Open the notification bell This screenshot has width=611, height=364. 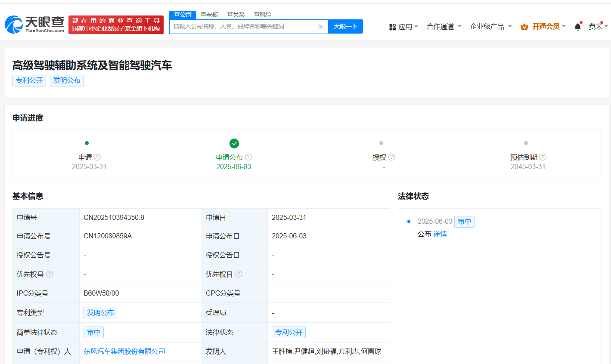point(577,27)
